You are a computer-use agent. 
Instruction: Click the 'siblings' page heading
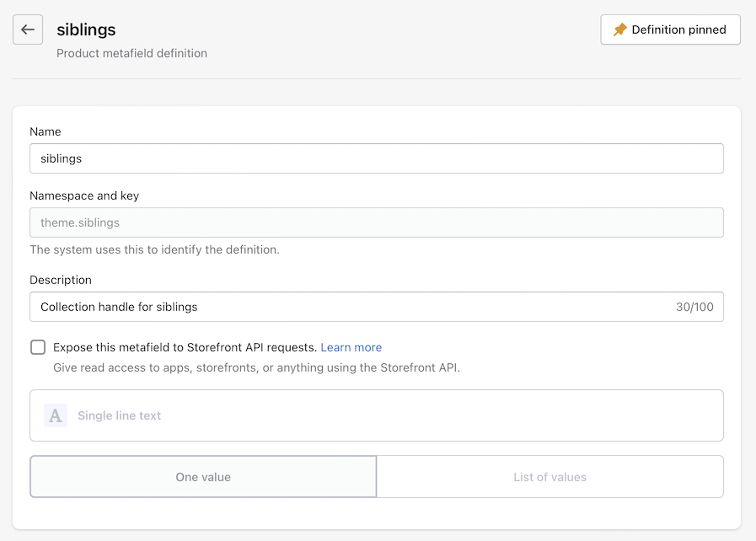(x=86, y=29)
